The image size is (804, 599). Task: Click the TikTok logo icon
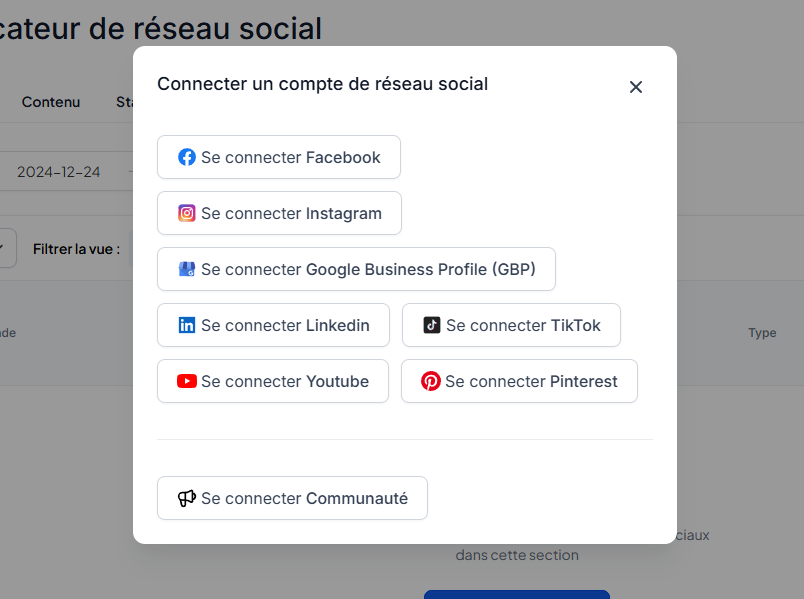(x=432, y=325)
